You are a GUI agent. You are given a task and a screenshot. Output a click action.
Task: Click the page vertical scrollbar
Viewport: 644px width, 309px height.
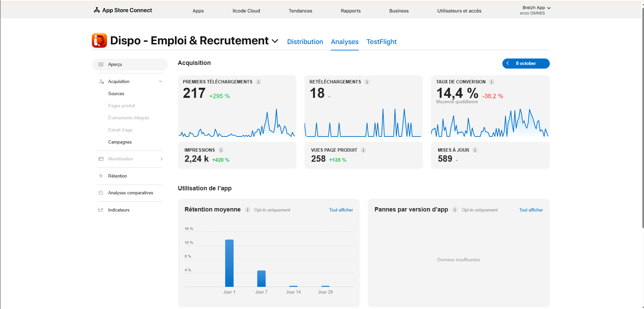pos(643,118)
